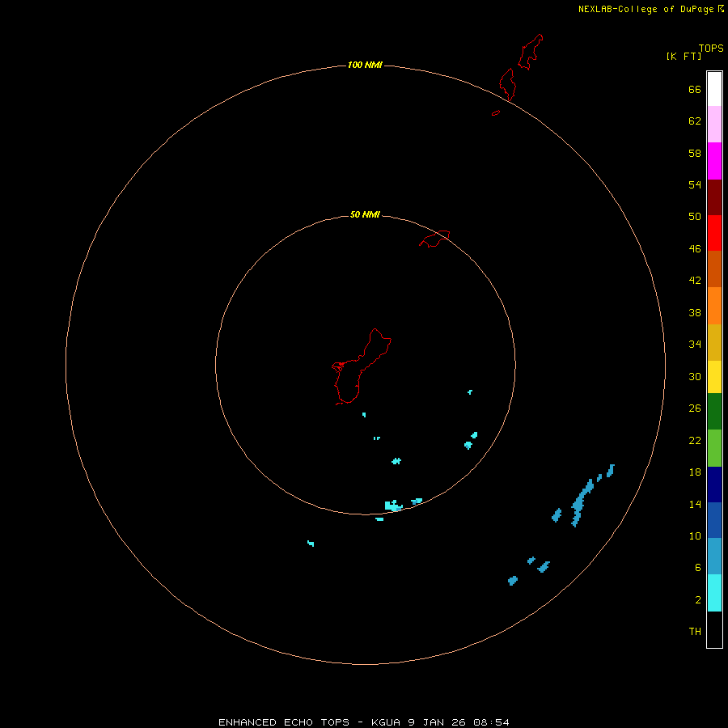
Task: Click the island outline crossing the 50 NMI ring
Action: point(434,239)
